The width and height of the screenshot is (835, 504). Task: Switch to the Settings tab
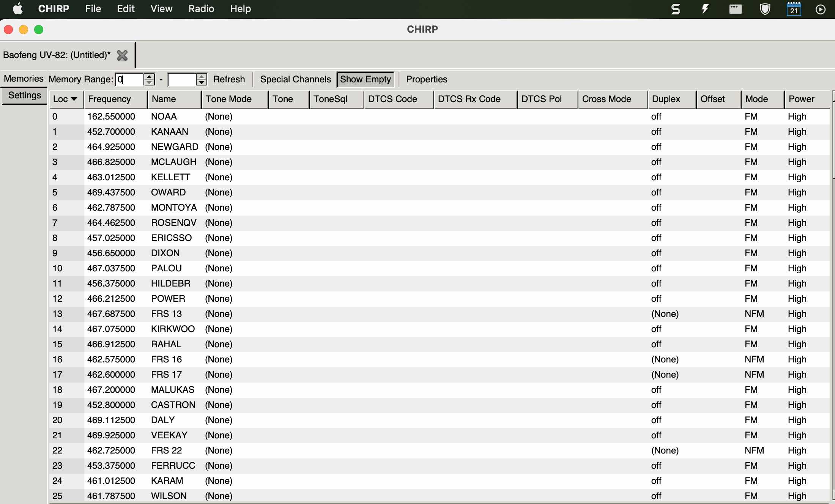pos(24,95)
